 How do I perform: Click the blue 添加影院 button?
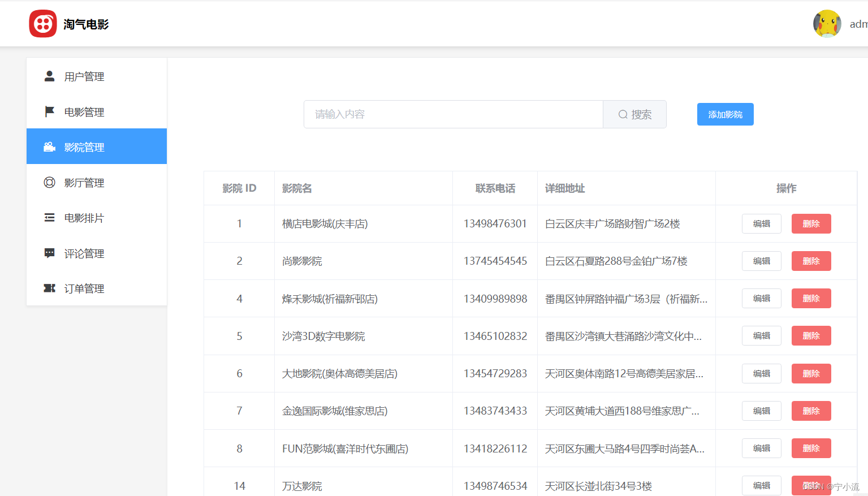725,114
